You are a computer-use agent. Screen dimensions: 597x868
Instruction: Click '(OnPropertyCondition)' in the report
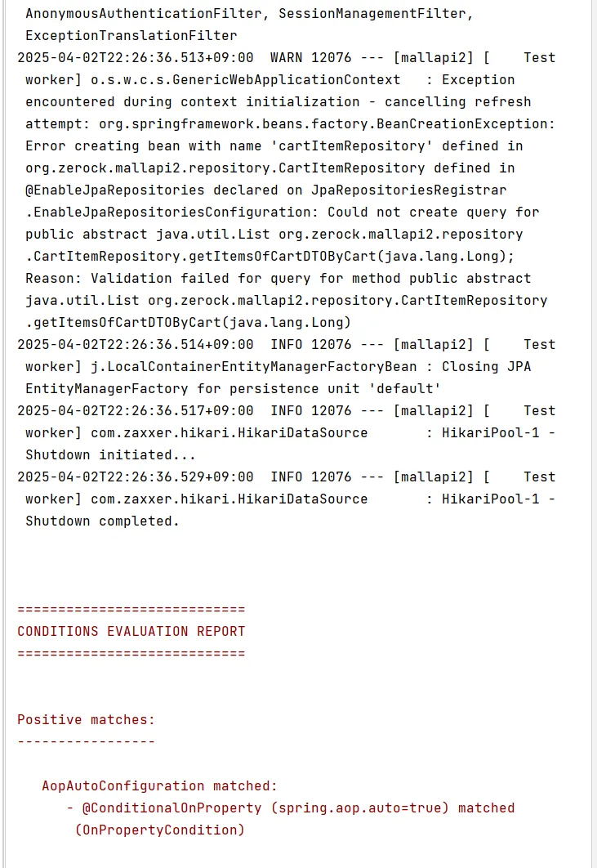pyautogui.click(x=160, y=830)
